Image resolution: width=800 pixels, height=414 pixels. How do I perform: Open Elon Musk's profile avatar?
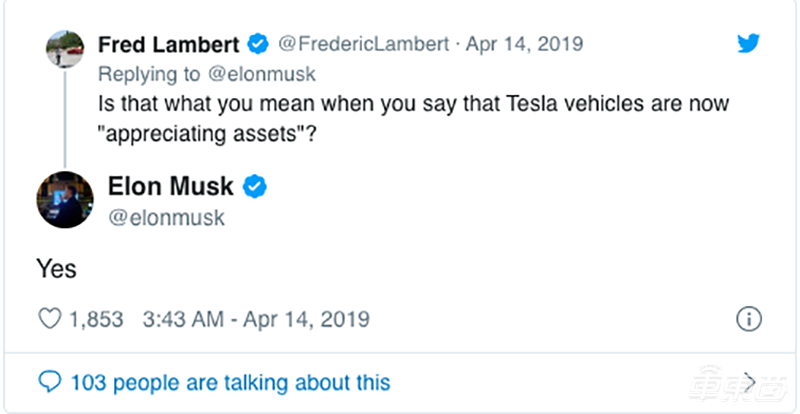coord(65,200)
